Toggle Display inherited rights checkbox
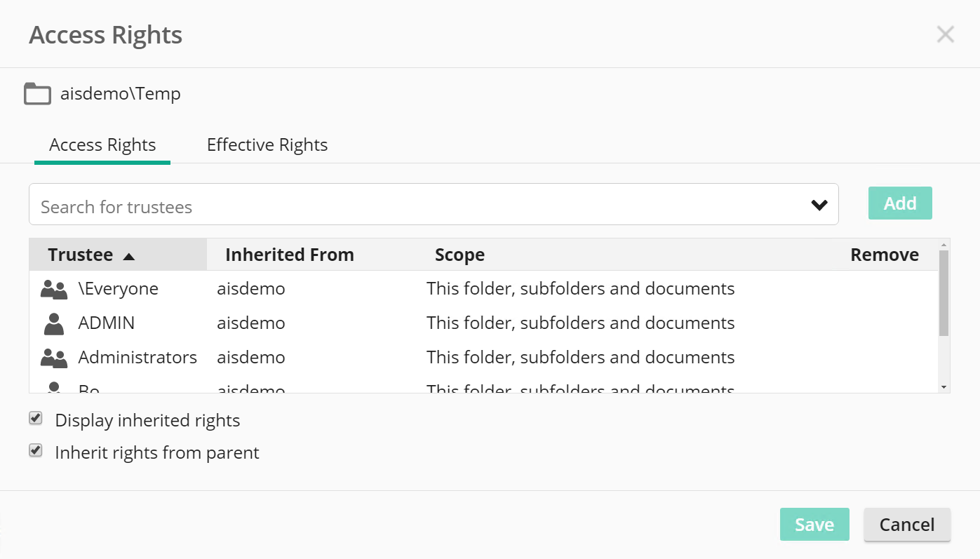The height and width of the screenshot is (559, 980). 36,419
